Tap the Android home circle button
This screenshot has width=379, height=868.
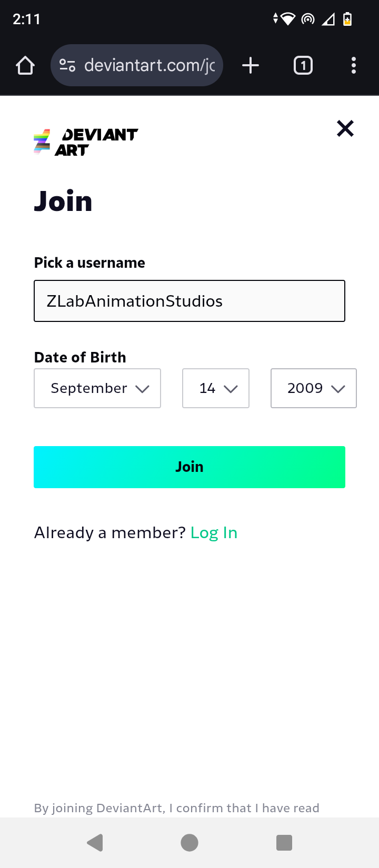point(189,843)
